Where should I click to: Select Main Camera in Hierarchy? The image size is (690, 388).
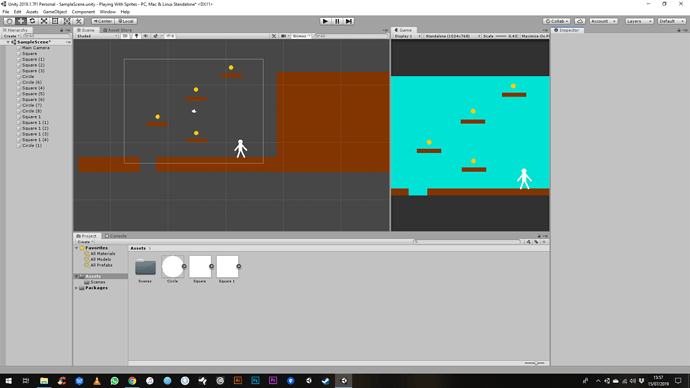36,48
